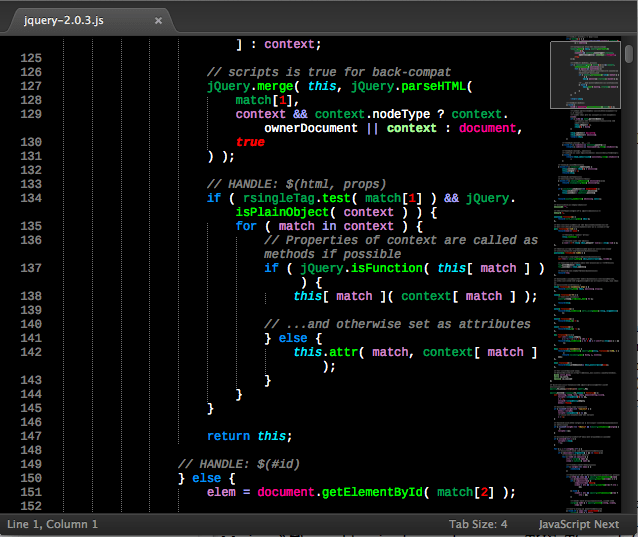Click the minimap viewport highlight
638x537 pixels.
coord(585,75)
